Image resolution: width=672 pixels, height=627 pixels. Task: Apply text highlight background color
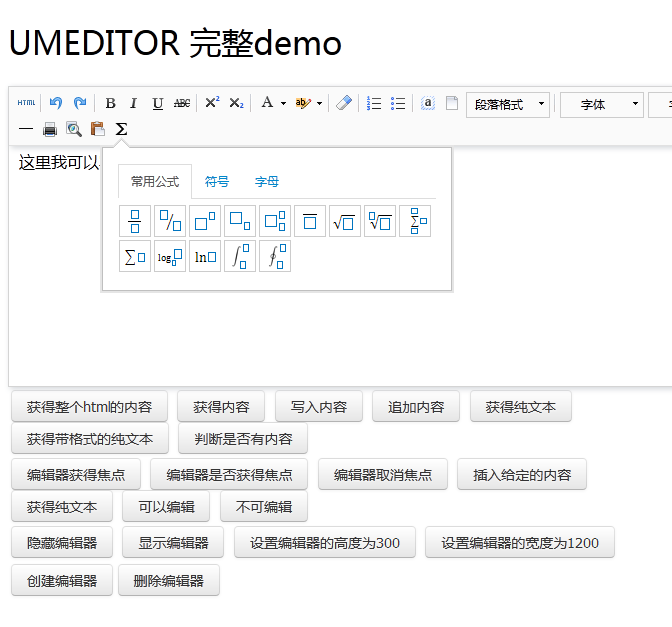[x=303, y=103]
